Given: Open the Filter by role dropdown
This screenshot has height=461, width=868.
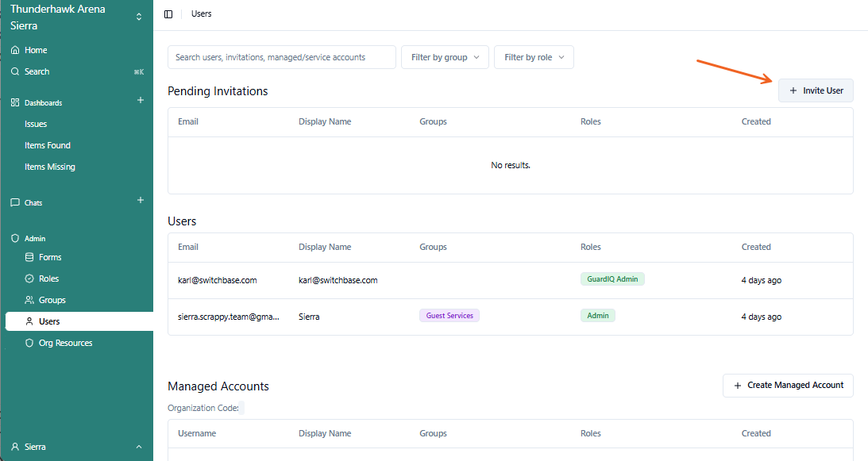Looking at the screenshot, I should click(534, 57).
